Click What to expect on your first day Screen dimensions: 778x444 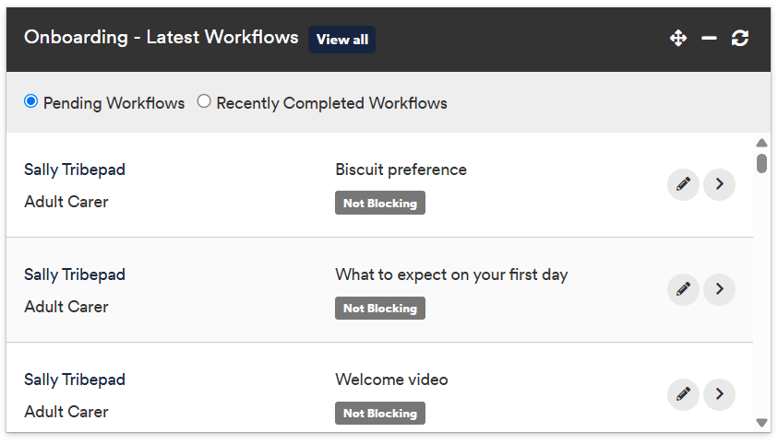(452, 275)
